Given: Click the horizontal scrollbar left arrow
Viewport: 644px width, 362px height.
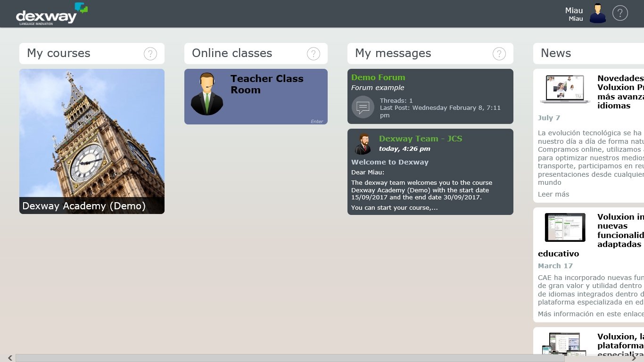Looking at the screenshot, I should click(x=10, y=358).
